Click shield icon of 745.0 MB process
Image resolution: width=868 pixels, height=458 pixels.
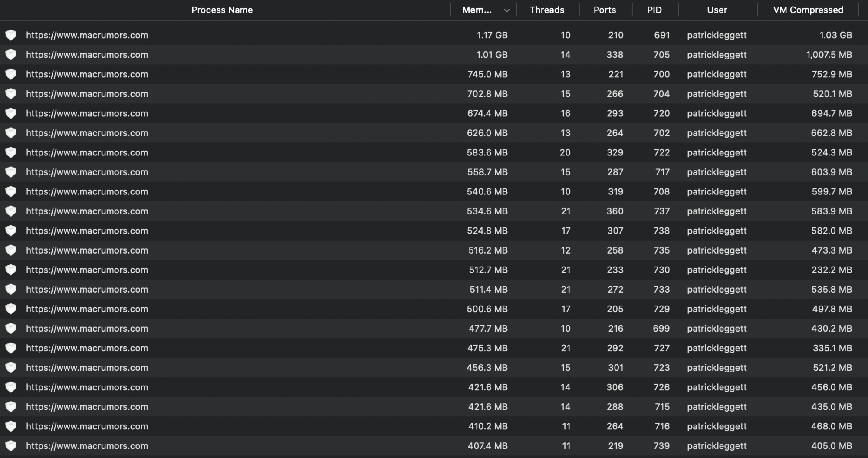(x=11, y=74)
